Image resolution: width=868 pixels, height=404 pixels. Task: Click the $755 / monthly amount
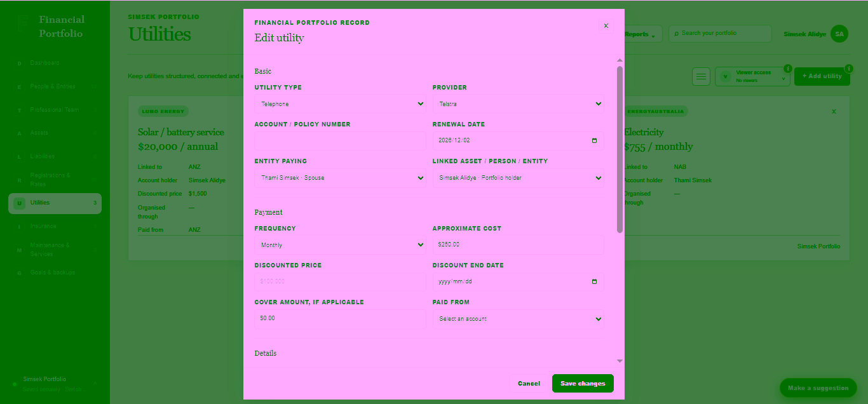pyautogui.click(x=658, y=147)
